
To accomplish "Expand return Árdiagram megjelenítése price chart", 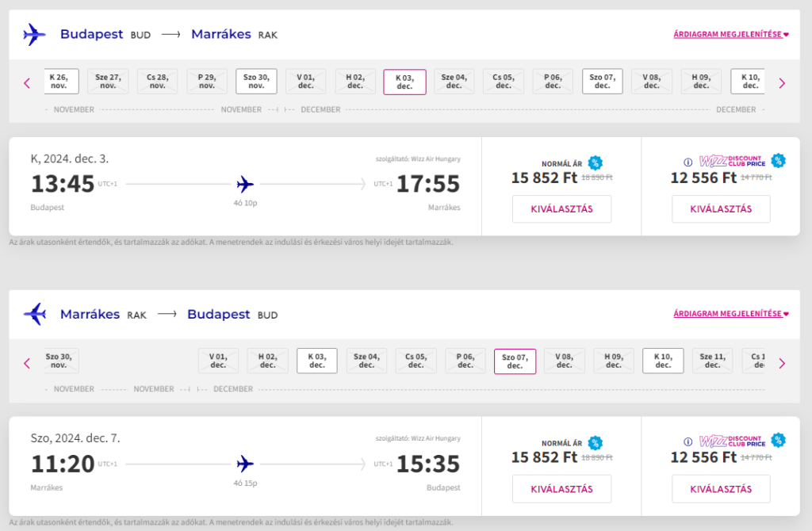I will 730,314.
